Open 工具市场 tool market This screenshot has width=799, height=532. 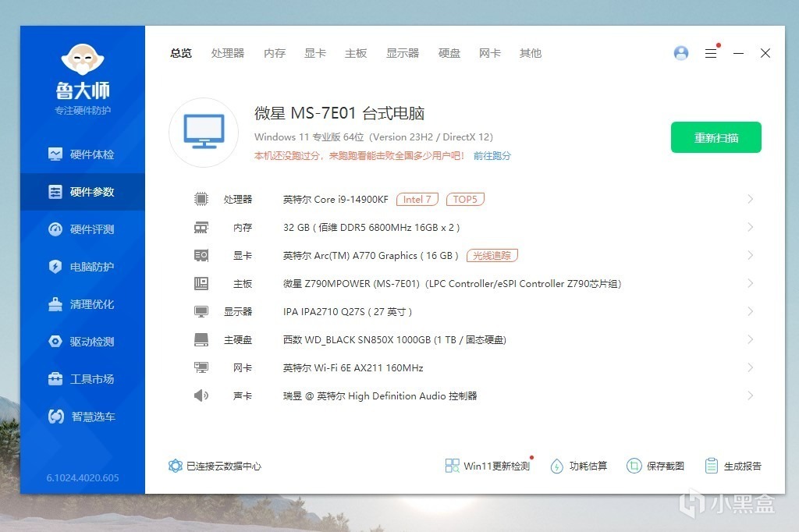tap(81, 379)
